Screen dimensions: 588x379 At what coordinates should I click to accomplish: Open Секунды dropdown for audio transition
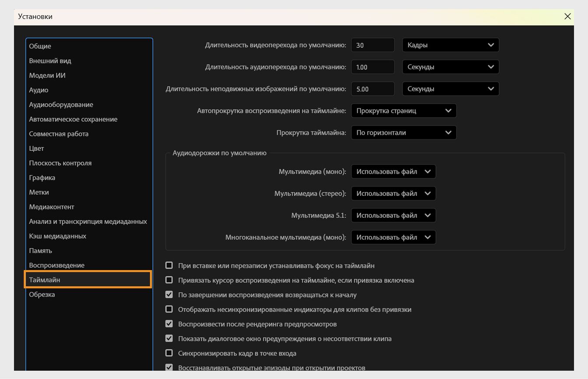click(450, 67)
